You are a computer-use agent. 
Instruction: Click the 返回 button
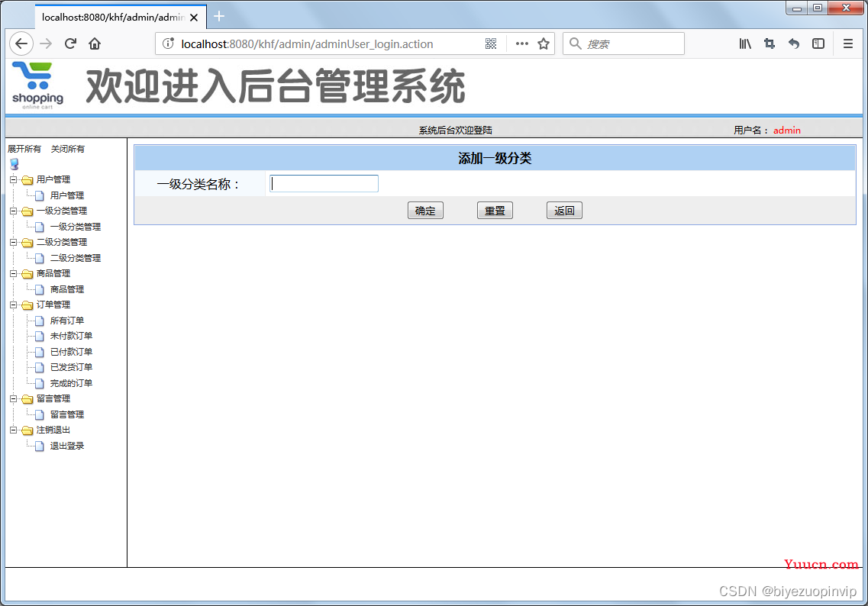click(x=564, y=211)
